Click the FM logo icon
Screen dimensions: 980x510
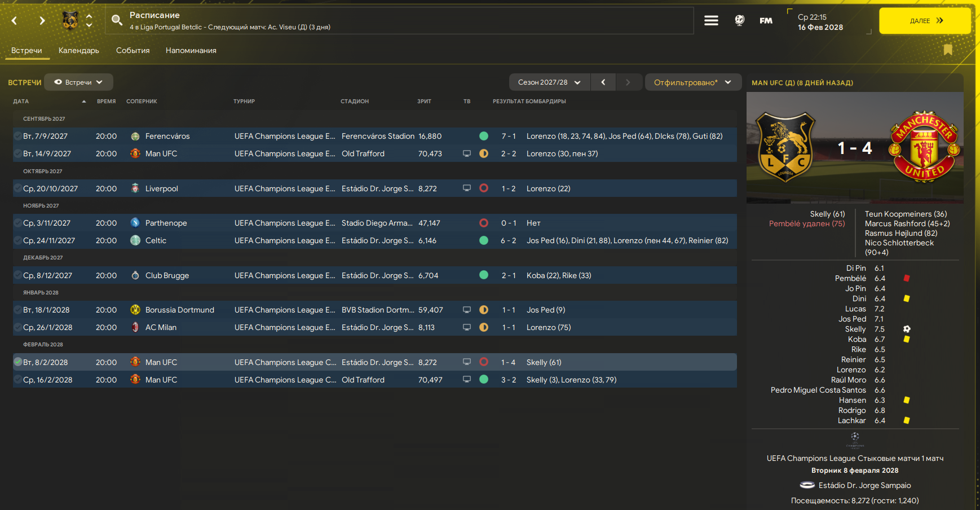click(x=766, y=21)
